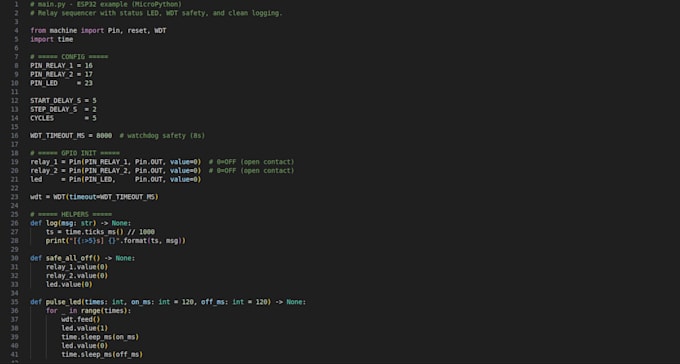Click the line 'from machine import Pin, reset, WDT'
680x364 pixels.
(98, 30)
